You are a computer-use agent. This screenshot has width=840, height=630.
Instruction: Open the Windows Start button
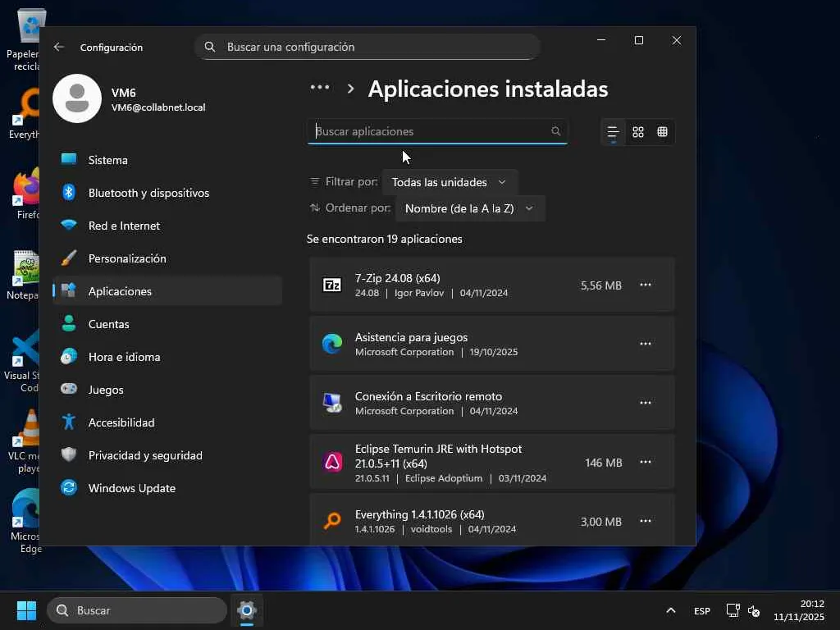pyautogui.click(x=26, y=610)
